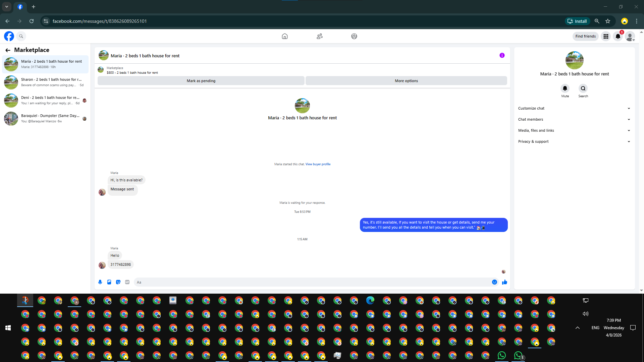
Task: Send a thumbs-up like
Action: point(504,282)
